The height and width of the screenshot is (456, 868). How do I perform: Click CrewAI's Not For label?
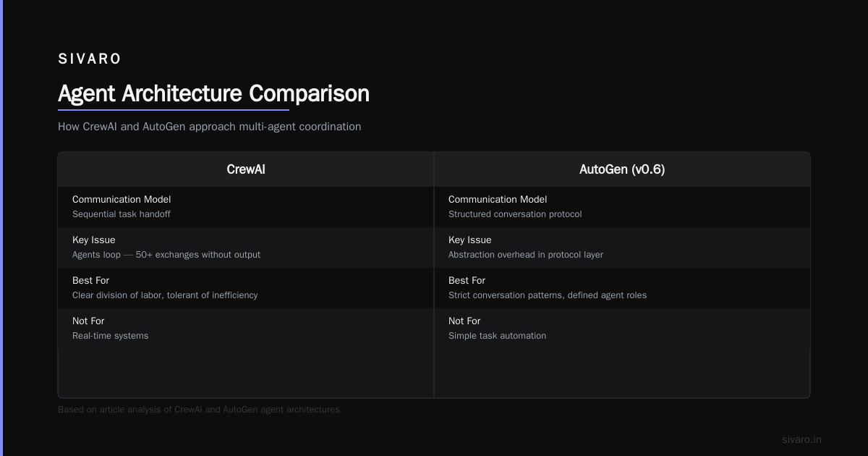coord(88,321)
